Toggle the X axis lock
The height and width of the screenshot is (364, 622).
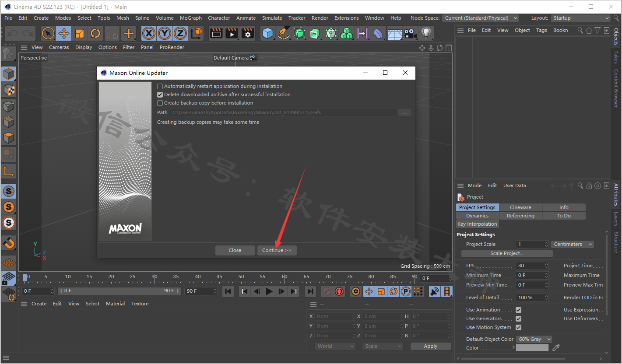(149, 33)
